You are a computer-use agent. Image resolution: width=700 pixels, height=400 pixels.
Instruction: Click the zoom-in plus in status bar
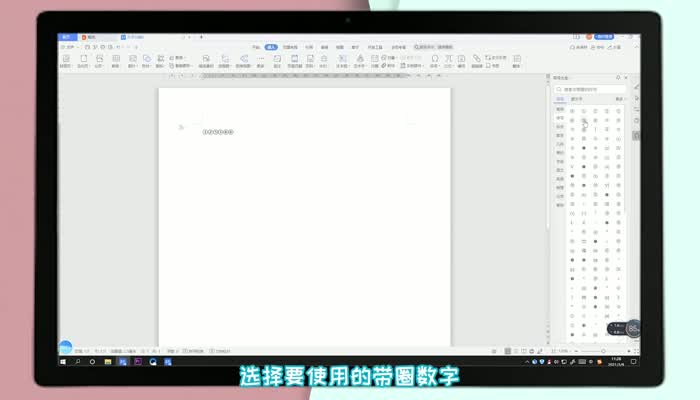click(629, 351)
